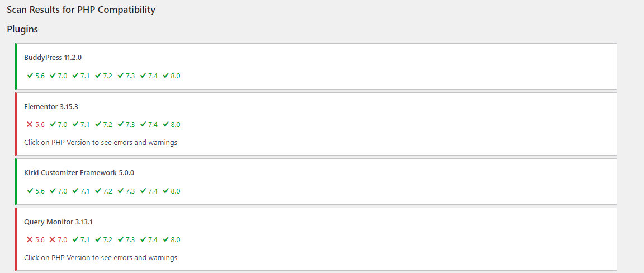Select PHP 7.3 result under Query Monitor

130,240
